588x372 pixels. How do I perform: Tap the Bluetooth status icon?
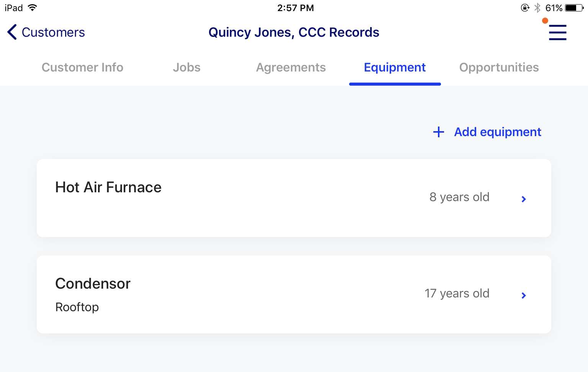(537, 8)
